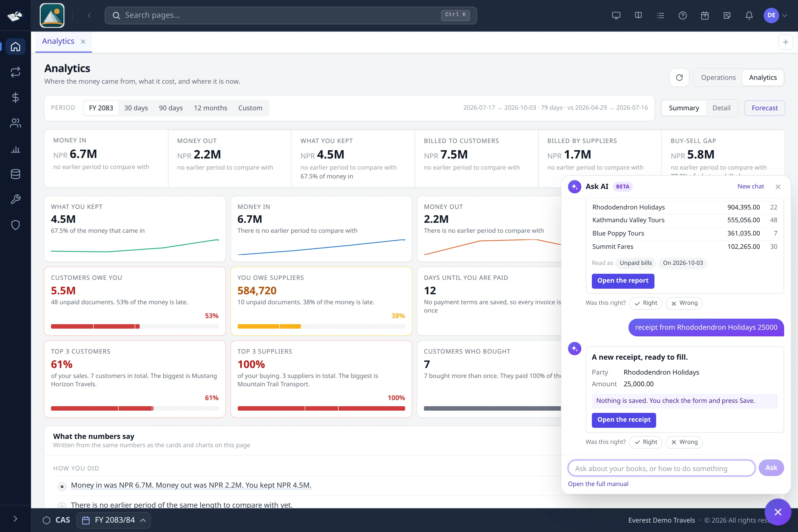Screen dimensions: 798x532
Task: Open the database sidebar icon
Action: (15, 174)
